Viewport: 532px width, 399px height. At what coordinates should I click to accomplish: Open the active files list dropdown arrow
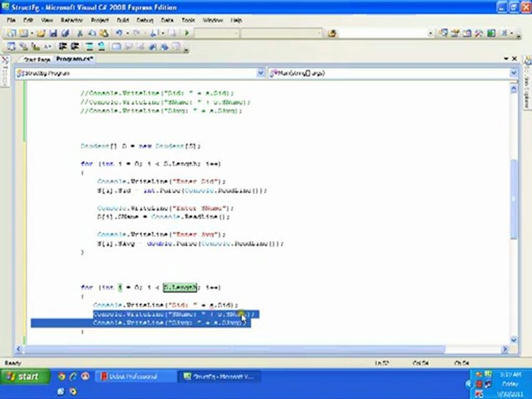click(x=506, y=59)
